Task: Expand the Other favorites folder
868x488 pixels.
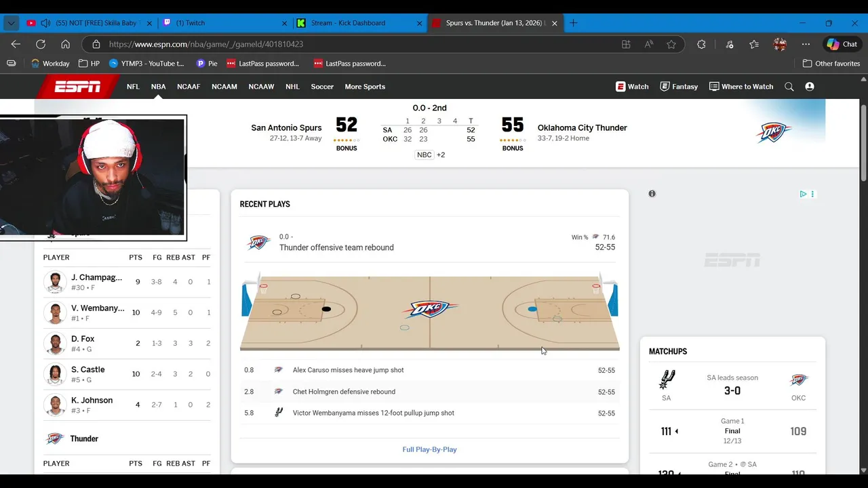Action: point(831,64)
